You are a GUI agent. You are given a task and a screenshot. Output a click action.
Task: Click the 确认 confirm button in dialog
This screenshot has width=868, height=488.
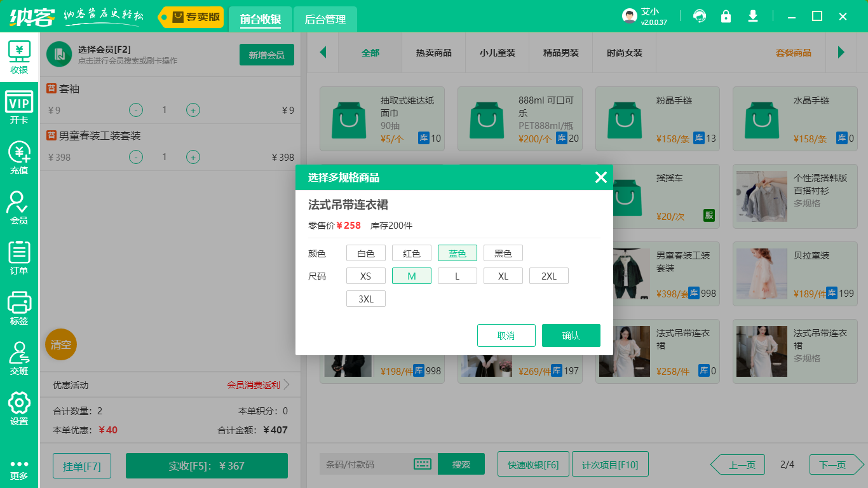571,335
